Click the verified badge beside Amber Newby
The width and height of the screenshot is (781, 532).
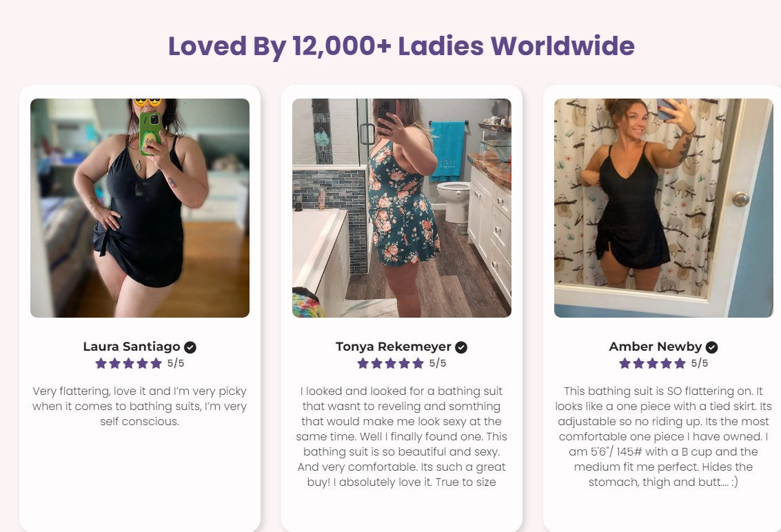[711, 347]
